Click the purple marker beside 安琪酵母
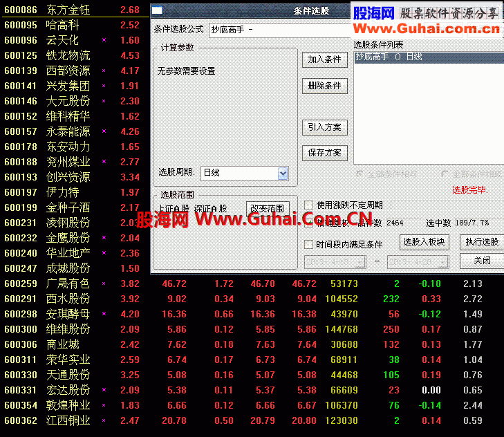Viewport: 504px width, 437px height. (104, 313)
